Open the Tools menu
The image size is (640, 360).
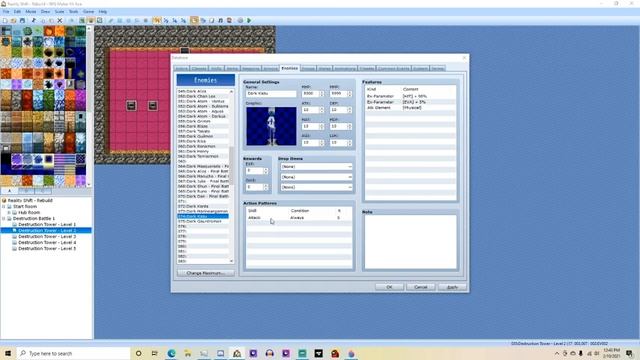click(x=73, y=11)
